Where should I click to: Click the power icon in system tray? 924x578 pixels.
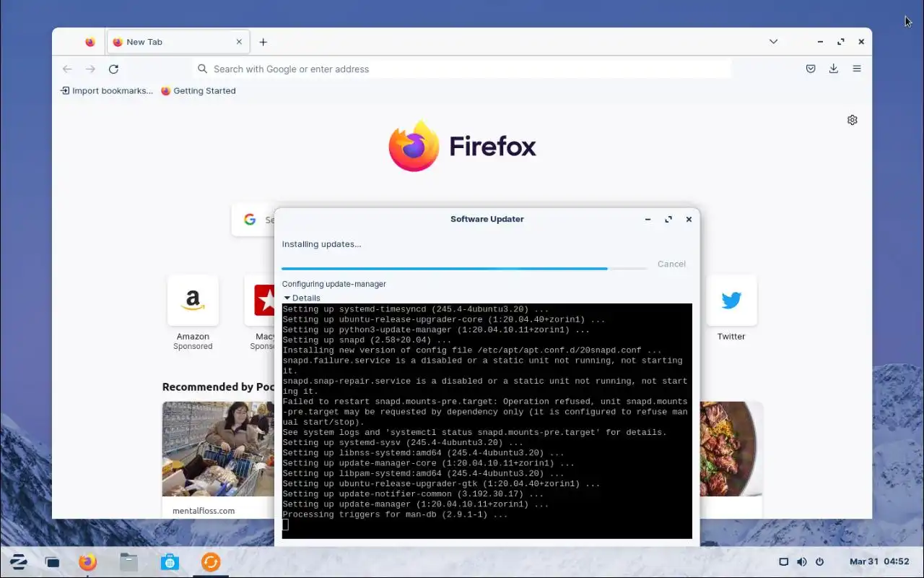pyautogui.click(x=819, y=561)
